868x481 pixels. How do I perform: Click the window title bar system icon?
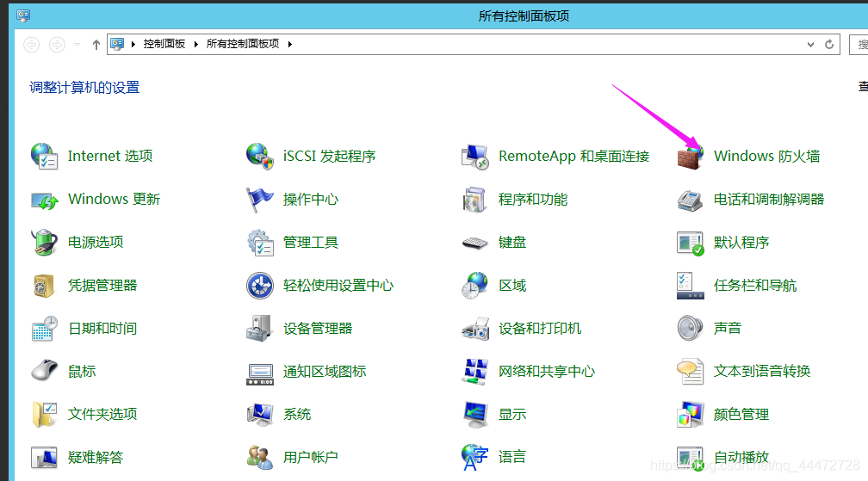pyautogui.click(x=23, y=15)
